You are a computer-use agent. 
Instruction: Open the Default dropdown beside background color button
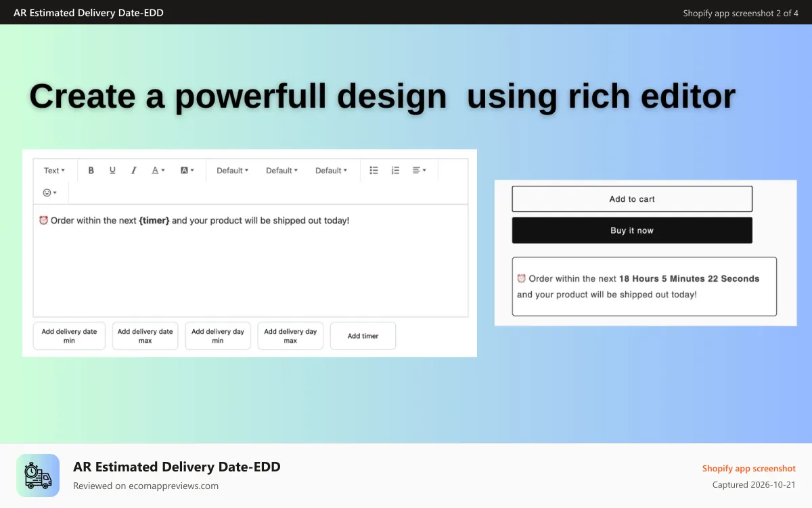233,171
